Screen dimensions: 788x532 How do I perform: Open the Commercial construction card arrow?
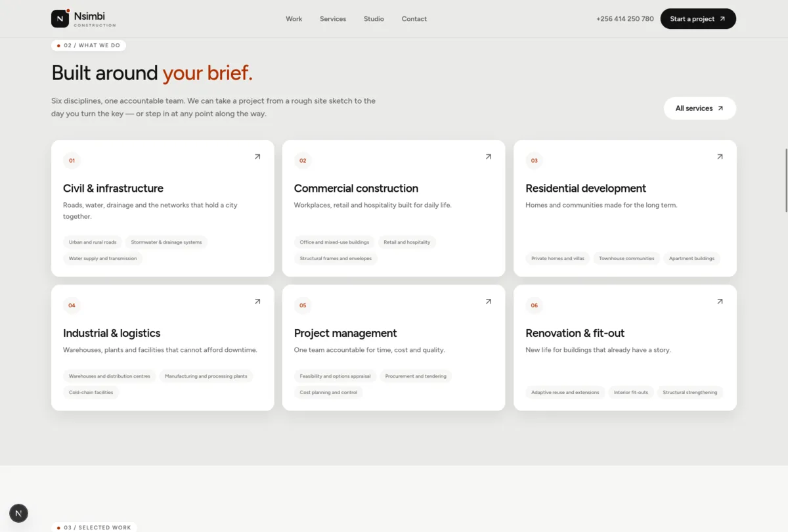(489, 157)
